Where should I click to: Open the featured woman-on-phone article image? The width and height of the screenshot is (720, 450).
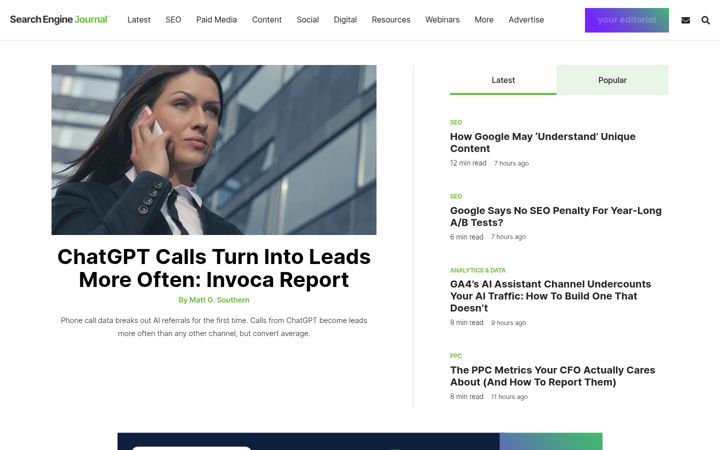click(x=214, y=150)
